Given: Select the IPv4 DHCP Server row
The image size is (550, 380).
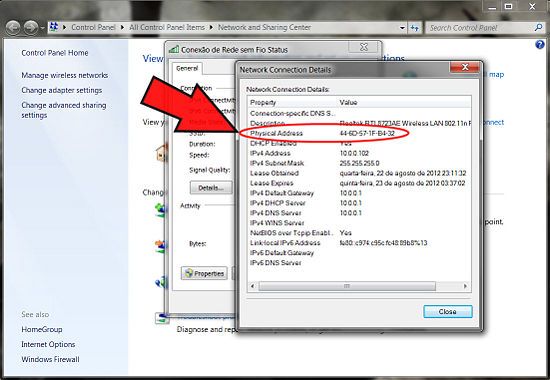Looking at the screenshot, I should pyautogui.click(x=359, y=203).
